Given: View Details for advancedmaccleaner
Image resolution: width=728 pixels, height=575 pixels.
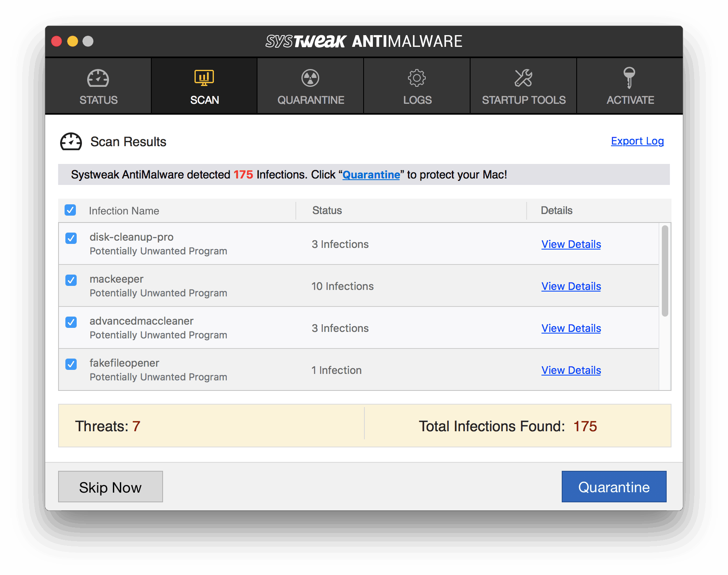Looking at the screenshot, I should (x=571, y=328).
